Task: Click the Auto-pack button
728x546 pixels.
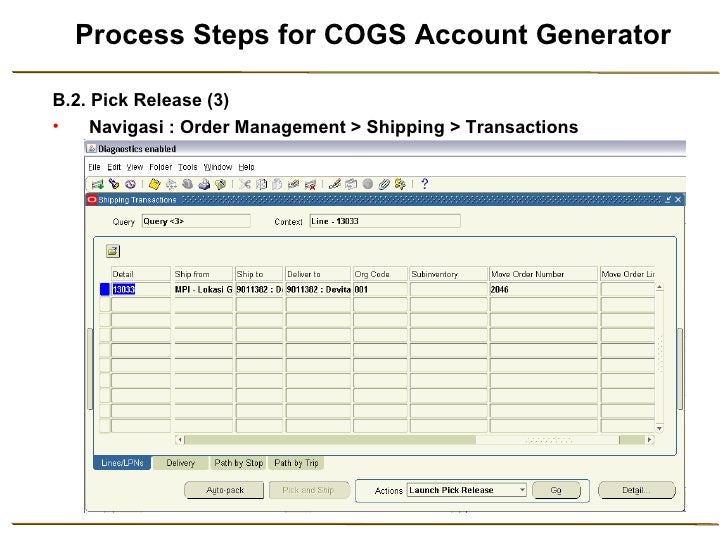Action: point(225,490)
